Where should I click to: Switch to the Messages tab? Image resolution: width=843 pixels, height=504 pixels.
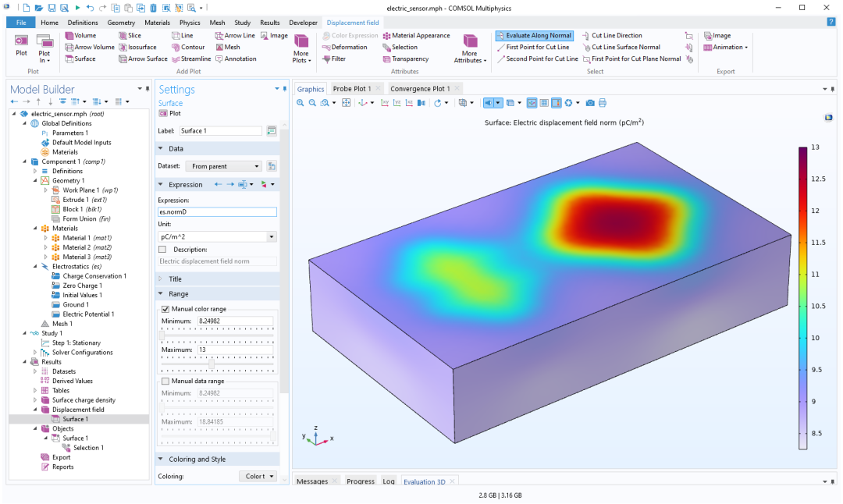point(312,481)
